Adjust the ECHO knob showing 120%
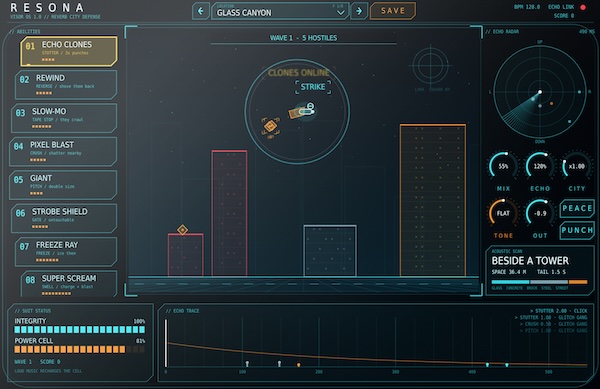 [x=540, y=166]
